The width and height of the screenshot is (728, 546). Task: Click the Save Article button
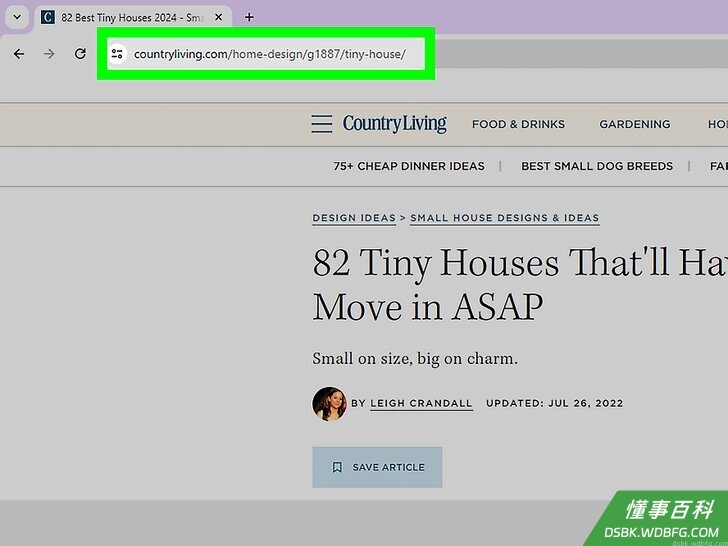[x=377, y=467]
